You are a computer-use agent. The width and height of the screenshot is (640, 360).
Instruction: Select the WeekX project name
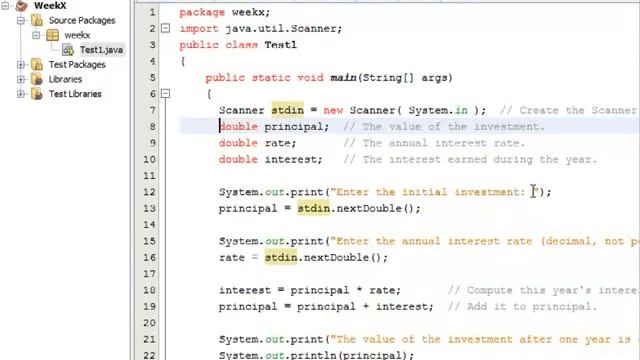(50, 6)
